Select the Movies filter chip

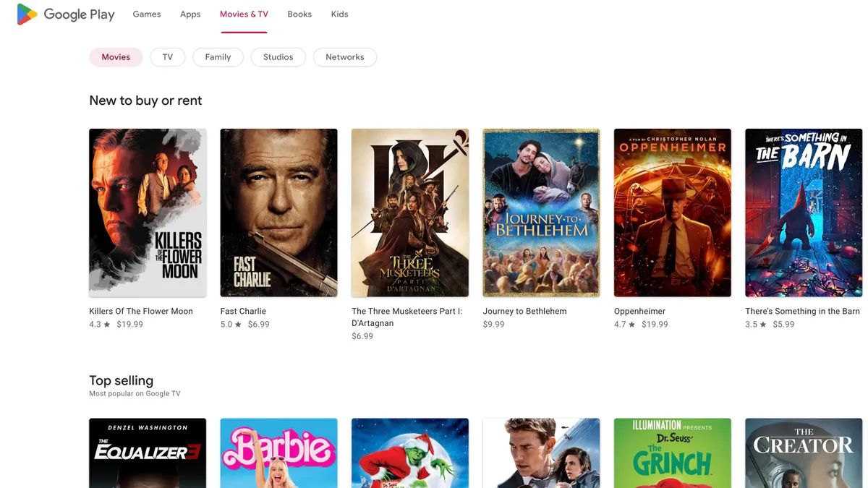pos(116,57)
